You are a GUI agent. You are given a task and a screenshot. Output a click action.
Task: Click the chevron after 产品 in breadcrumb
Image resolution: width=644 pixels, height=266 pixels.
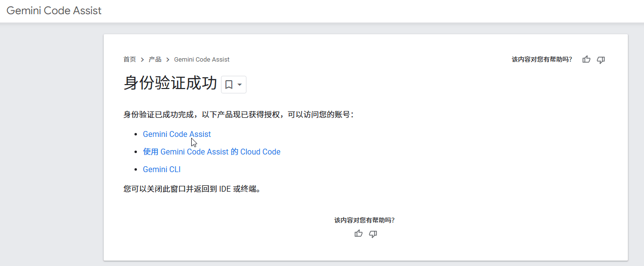(x=168, y=60)
